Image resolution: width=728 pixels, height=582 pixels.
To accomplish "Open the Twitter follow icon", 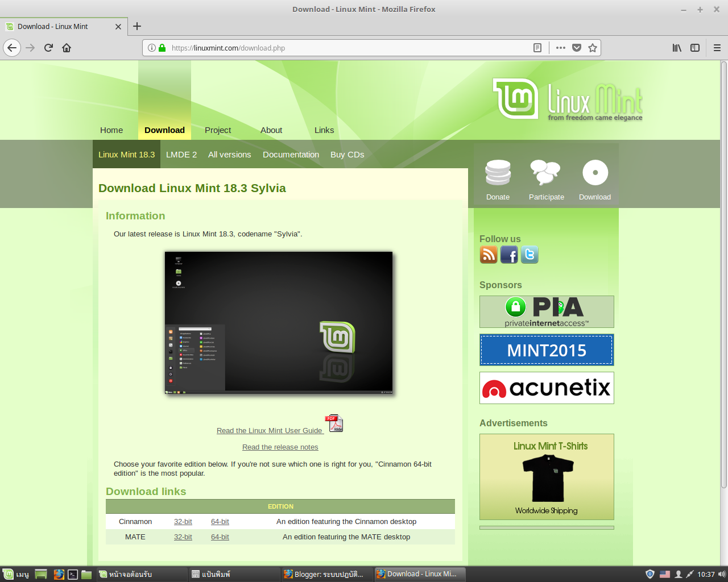I will coord(530,255).
